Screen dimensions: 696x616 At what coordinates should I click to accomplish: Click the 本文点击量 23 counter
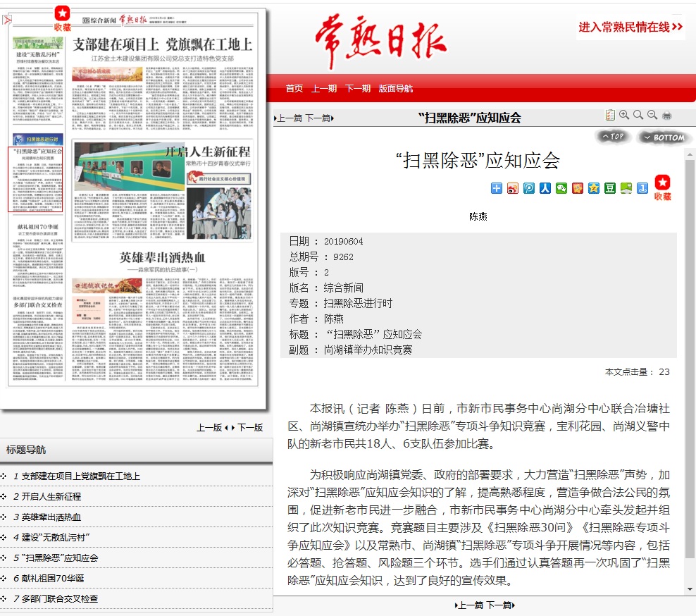[637, 371]
